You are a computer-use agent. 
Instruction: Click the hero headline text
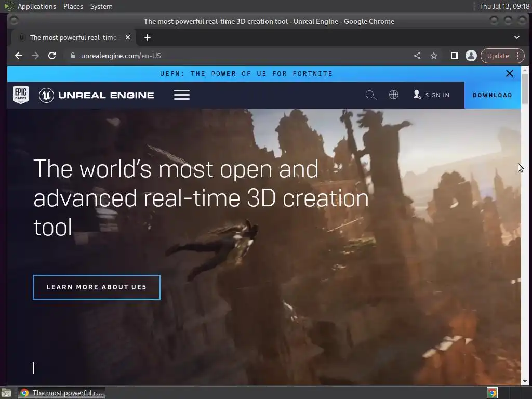201,198
